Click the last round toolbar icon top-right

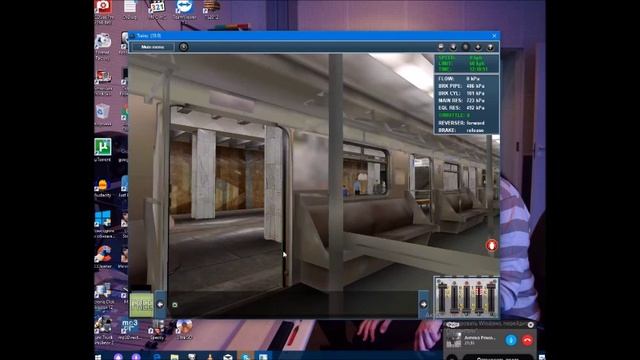tap(490, 47)
